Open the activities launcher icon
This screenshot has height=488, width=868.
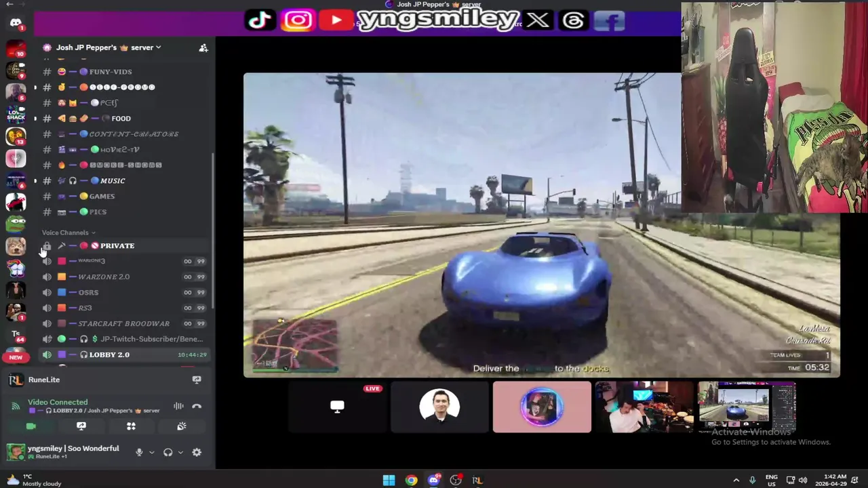point(131,426)
